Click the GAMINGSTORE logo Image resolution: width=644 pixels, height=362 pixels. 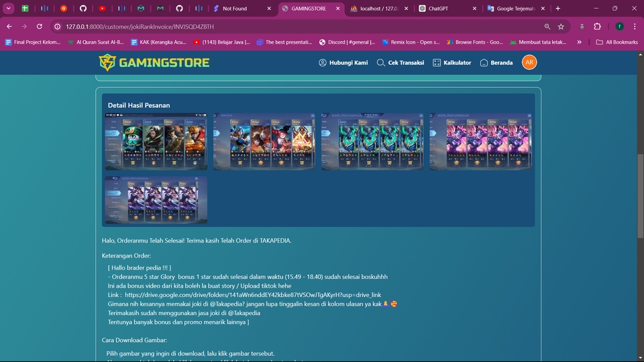(x=154, y=62)
